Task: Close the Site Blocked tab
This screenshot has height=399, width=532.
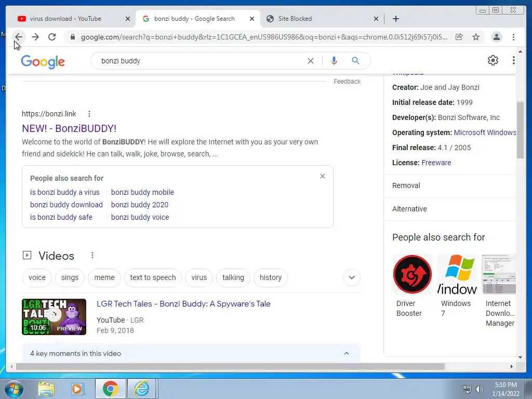Action: tap(376, 19)
